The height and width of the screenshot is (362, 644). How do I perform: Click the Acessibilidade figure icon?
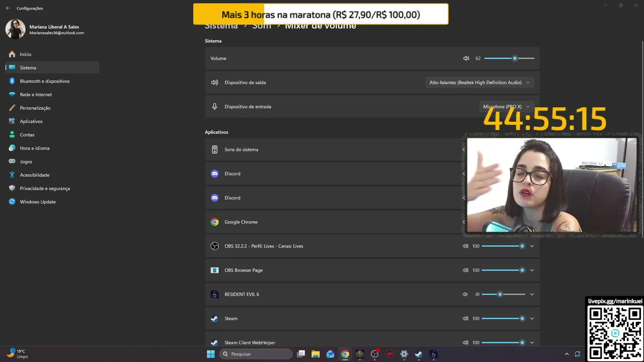click(12, 175)
